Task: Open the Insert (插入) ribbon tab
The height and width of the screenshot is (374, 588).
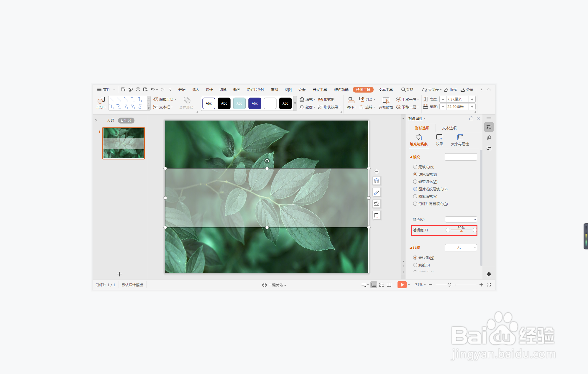Action: [x=196, y=90]
